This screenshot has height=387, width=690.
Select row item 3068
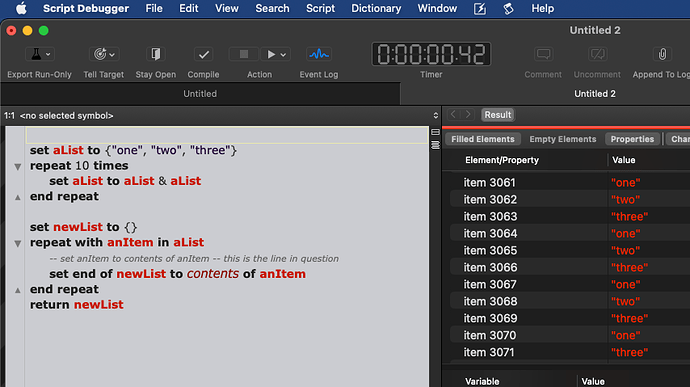[x=570, y=301]
